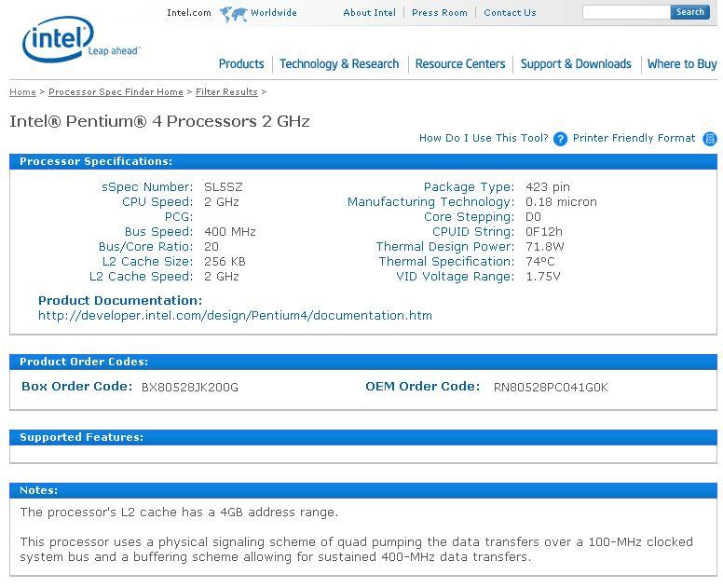This screenshot has width=723, height=588.
Task: Select the Printer Friendly Format link
Action: [x=634, y=138]
